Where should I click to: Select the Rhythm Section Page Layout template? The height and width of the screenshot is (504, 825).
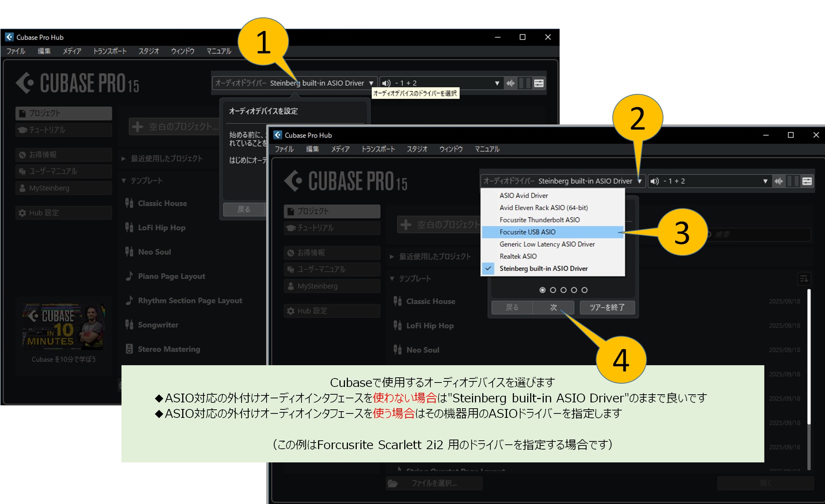[x=190, y=300]
